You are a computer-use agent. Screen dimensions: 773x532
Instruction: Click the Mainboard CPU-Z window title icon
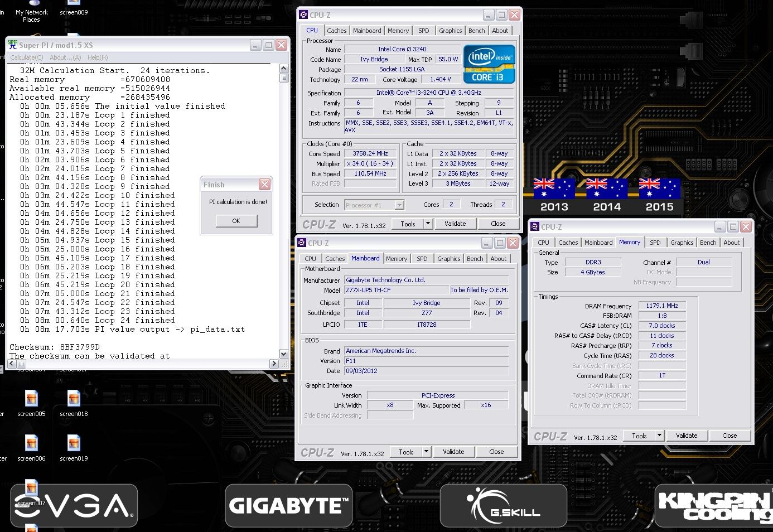click(302, 243)
